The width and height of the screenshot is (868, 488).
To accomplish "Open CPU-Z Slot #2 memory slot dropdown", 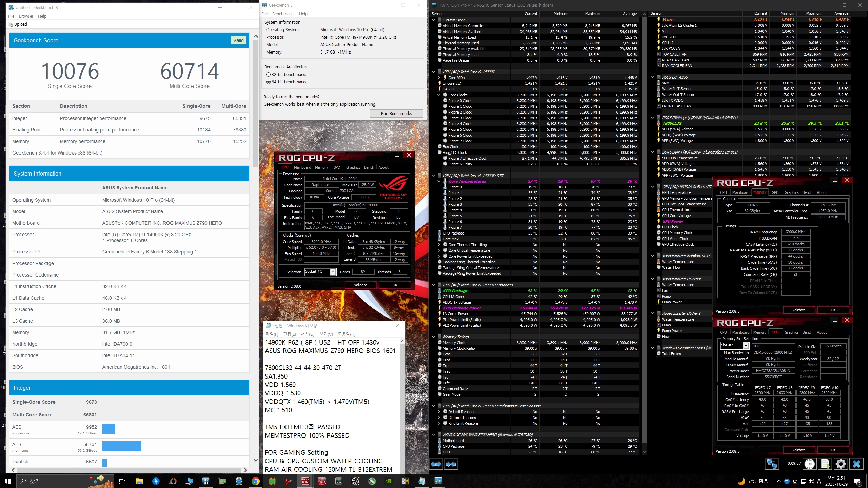I will coord(746,345).
